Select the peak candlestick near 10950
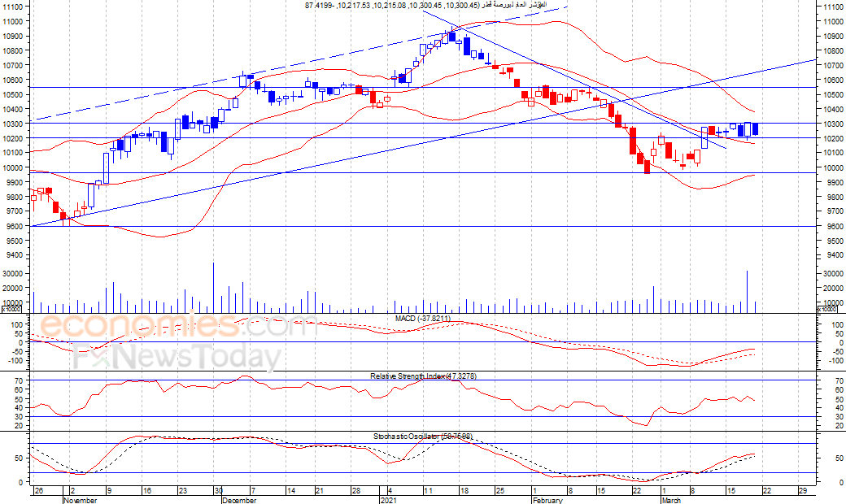Screen dimensions: 846x504 click(452, 36)
